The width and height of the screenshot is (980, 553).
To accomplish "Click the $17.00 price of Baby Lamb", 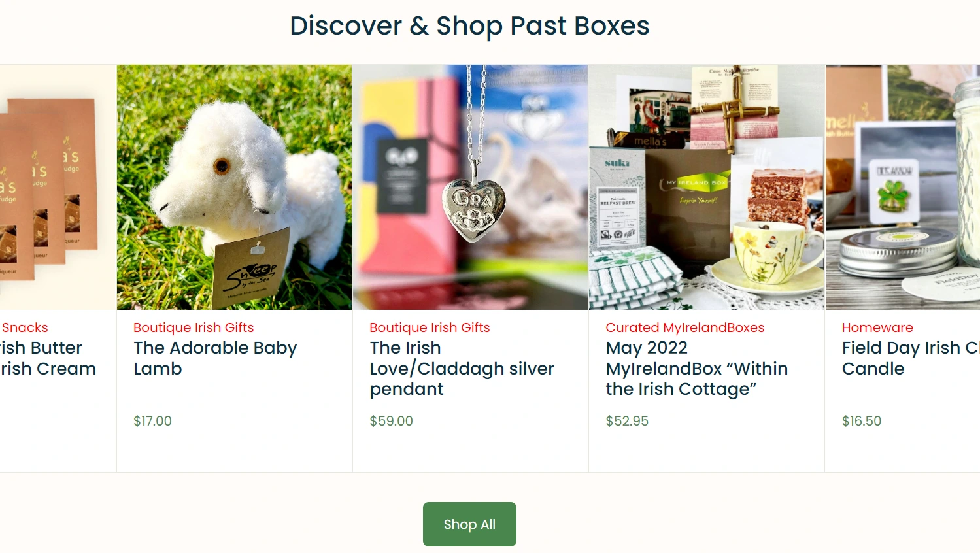I will click(152, 421).
